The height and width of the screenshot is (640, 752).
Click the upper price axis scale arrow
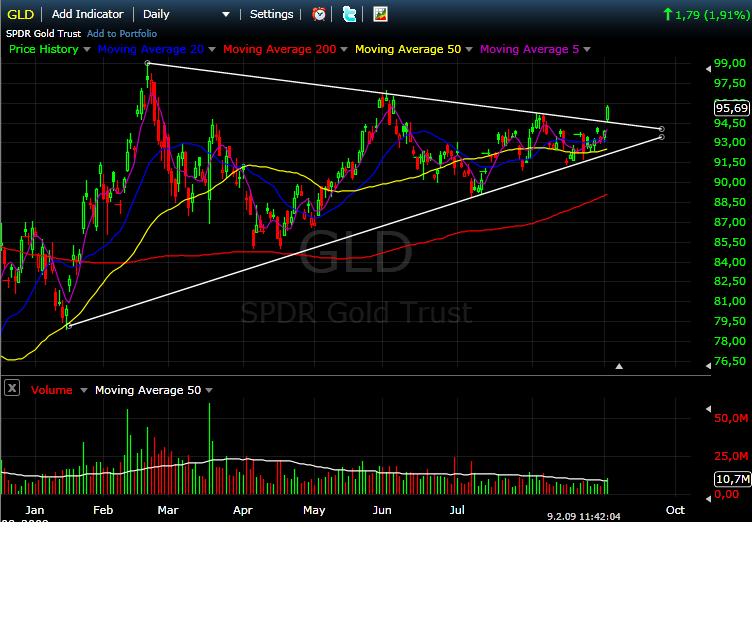(708, 69)
